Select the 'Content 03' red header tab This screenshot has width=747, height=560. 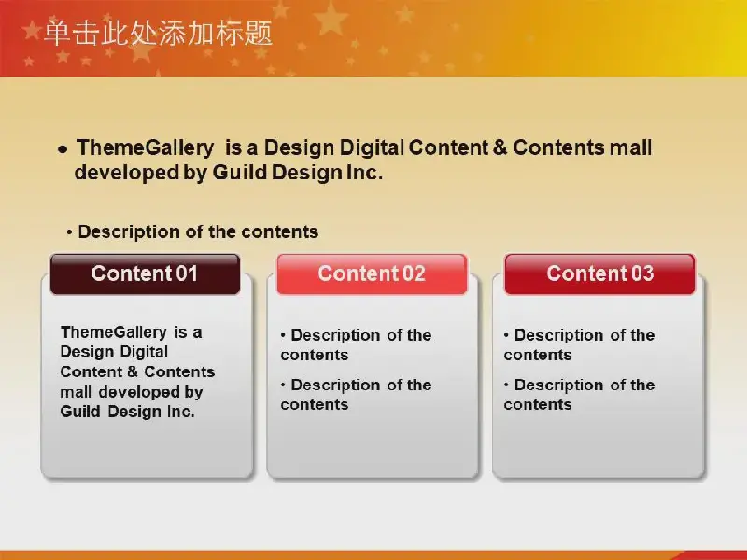(x=599, y=273)
